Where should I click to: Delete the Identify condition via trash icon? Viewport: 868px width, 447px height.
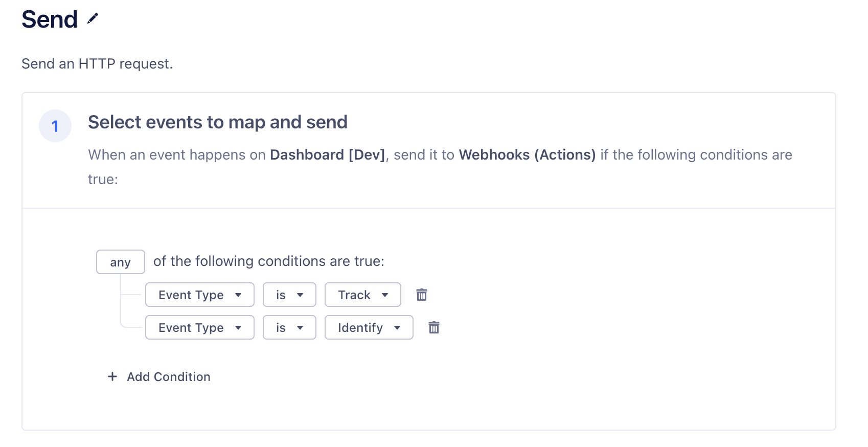434,327
